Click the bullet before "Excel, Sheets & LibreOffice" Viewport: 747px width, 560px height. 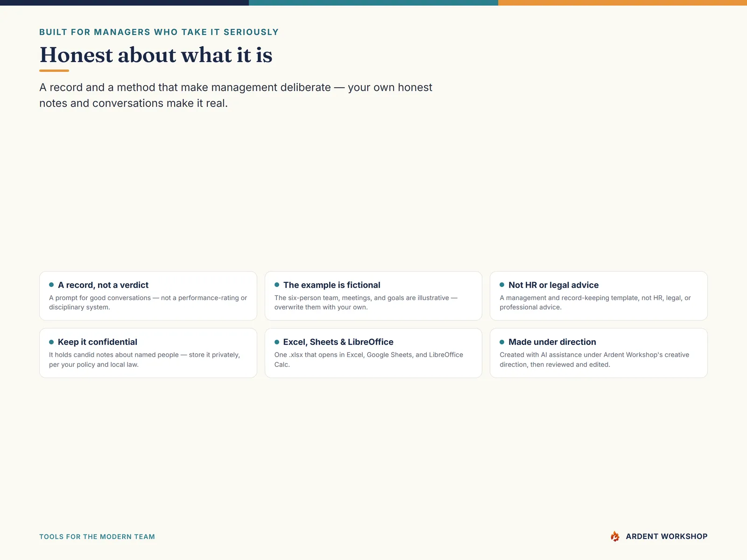coord(277,342)
